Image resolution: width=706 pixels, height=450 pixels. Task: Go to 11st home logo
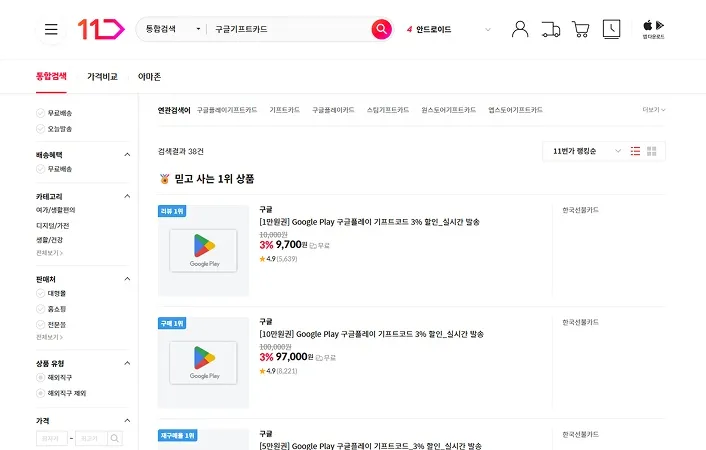pyautogui.click(x=101, y=29)
